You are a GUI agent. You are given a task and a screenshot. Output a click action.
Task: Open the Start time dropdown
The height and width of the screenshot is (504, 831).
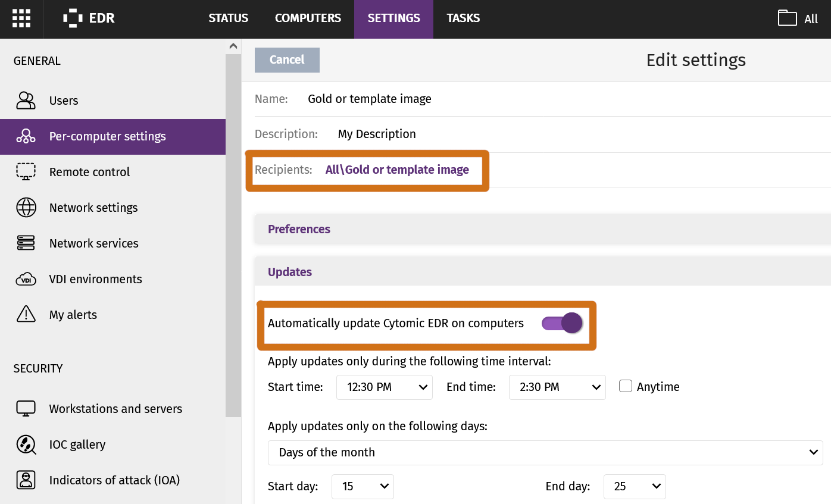[385, 387]
